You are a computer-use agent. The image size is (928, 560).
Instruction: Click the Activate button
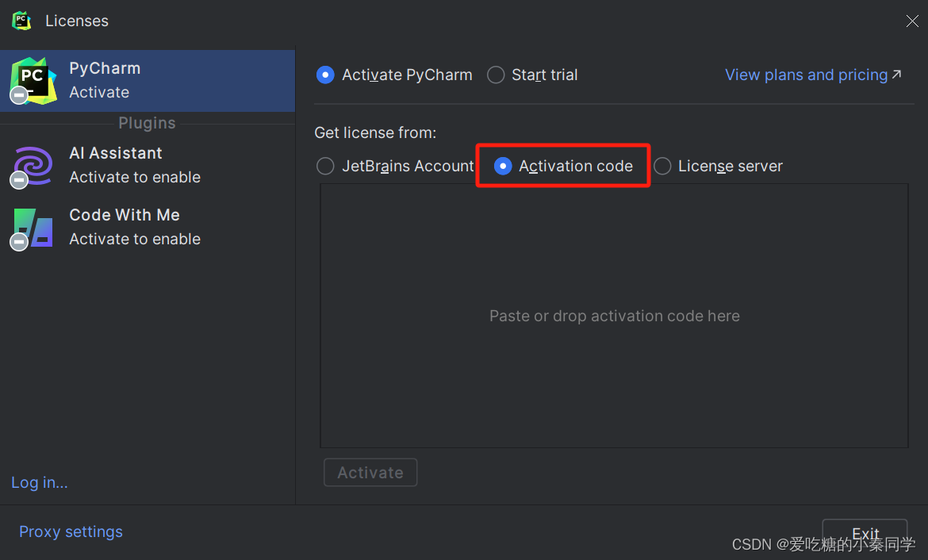point(370,473)
